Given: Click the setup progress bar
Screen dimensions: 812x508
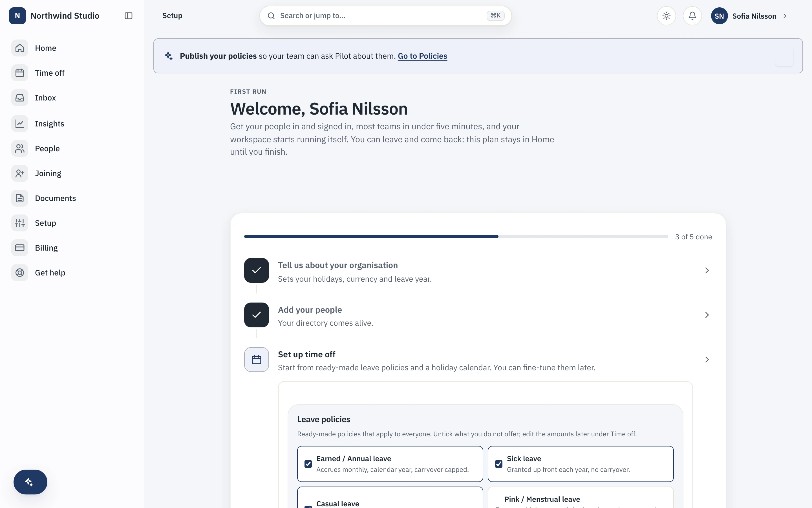Looking at the screenshot, I should tap(456, 237).
